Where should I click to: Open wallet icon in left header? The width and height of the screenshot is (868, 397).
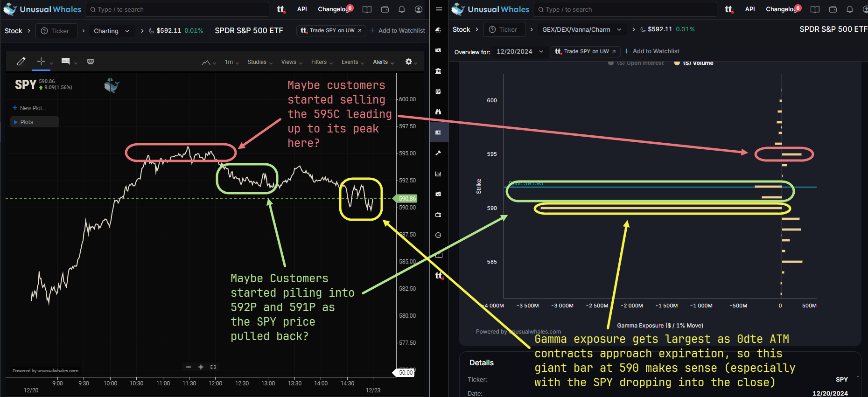pos(385,9)
